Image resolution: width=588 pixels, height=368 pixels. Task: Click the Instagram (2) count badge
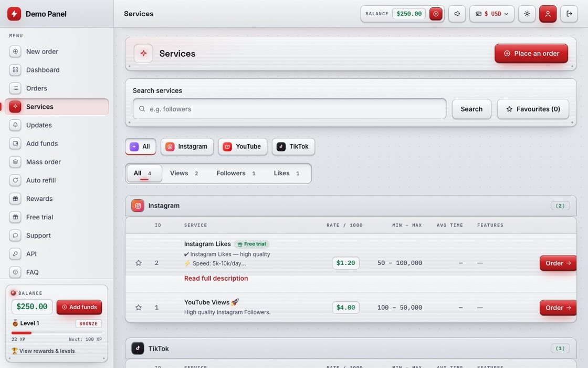pyautogui.click(x=560, y=206)
